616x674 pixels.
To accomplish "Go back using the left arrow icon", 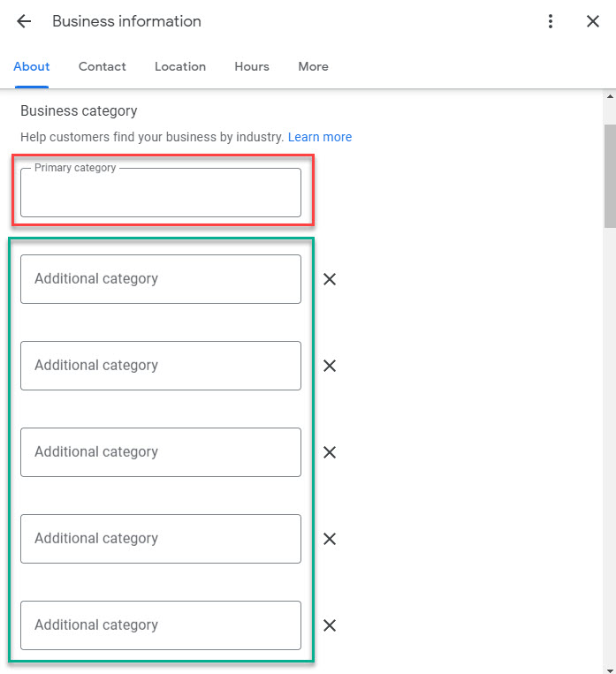I will (24, 21).
